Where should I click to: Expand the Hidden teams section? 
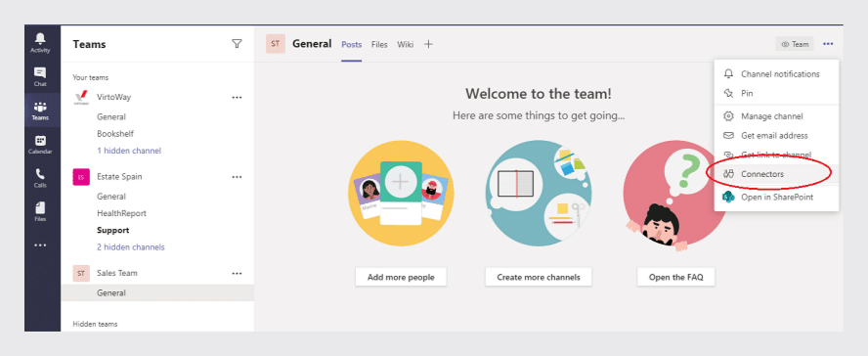click(95, 324)
